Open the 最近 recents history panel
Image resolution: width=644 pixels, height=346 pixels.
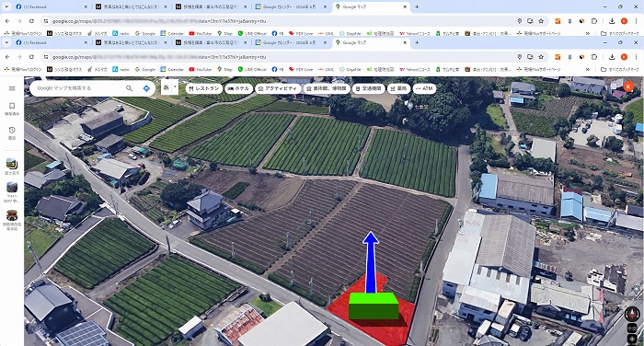[12, 133]
